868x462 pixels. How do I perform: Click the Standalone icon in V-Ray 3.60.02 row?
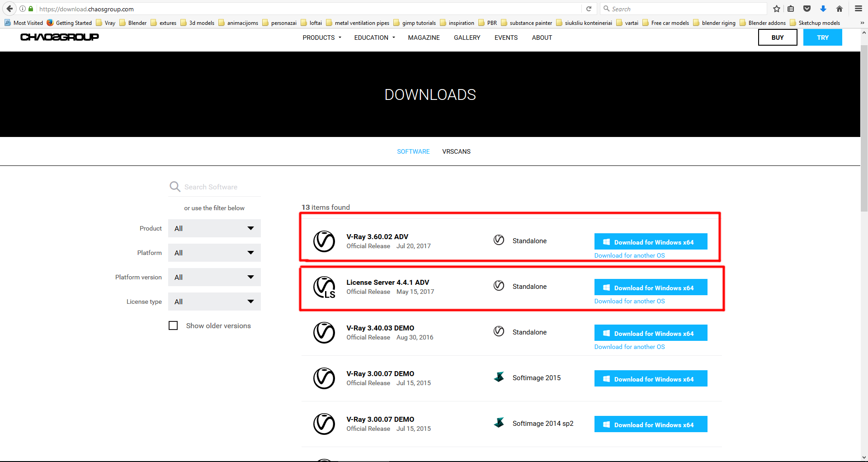coord(499,240)
